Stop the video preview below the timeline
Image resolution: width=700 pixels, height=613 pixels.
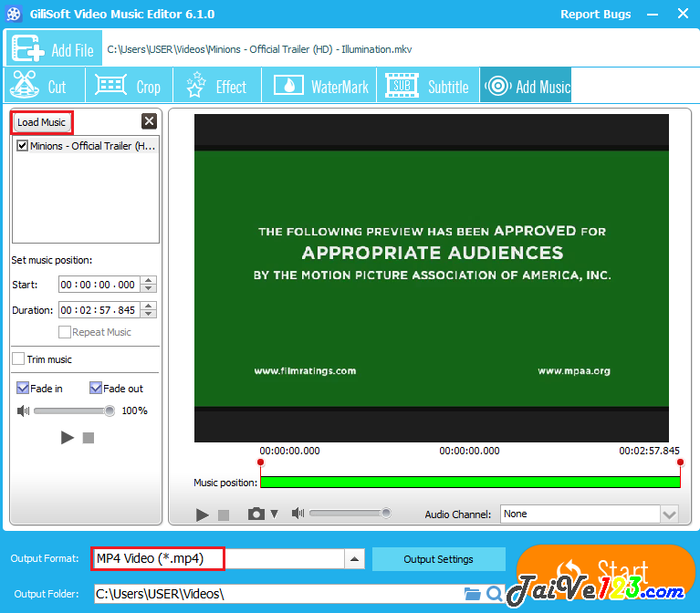(x=224, y=515)
